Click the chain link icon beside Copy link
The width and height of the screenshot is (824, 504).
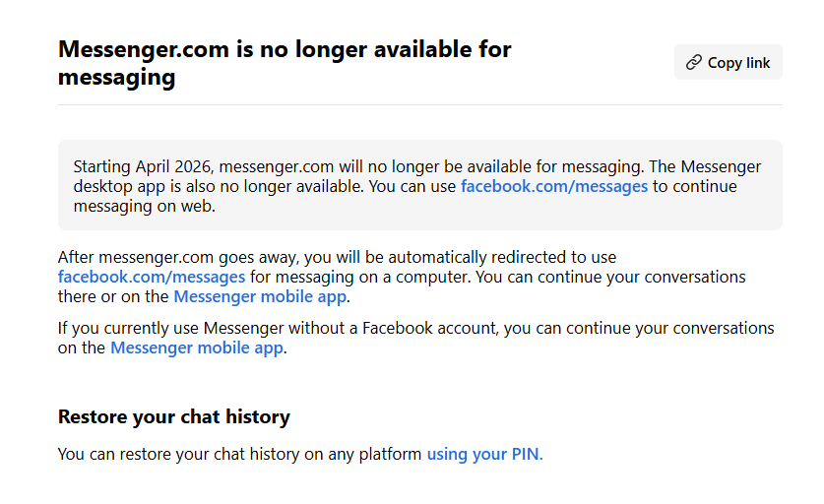694,62
